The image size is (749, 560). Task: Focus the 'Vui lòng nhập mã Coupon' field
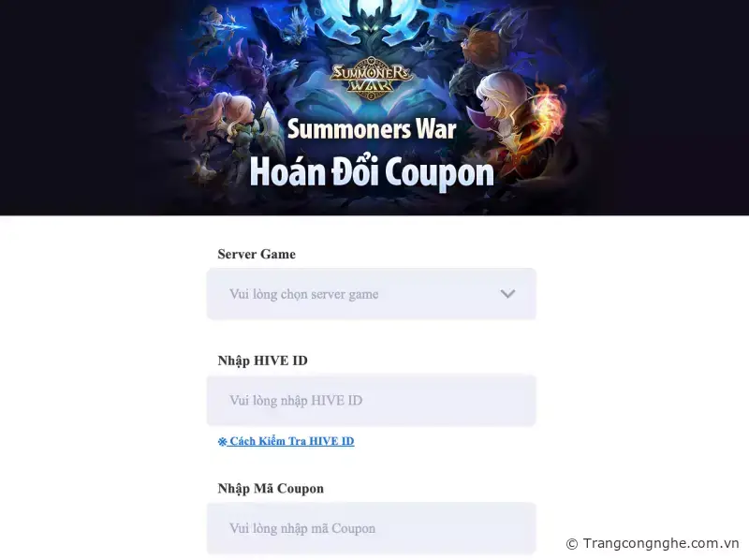click(x=371, y=528)
